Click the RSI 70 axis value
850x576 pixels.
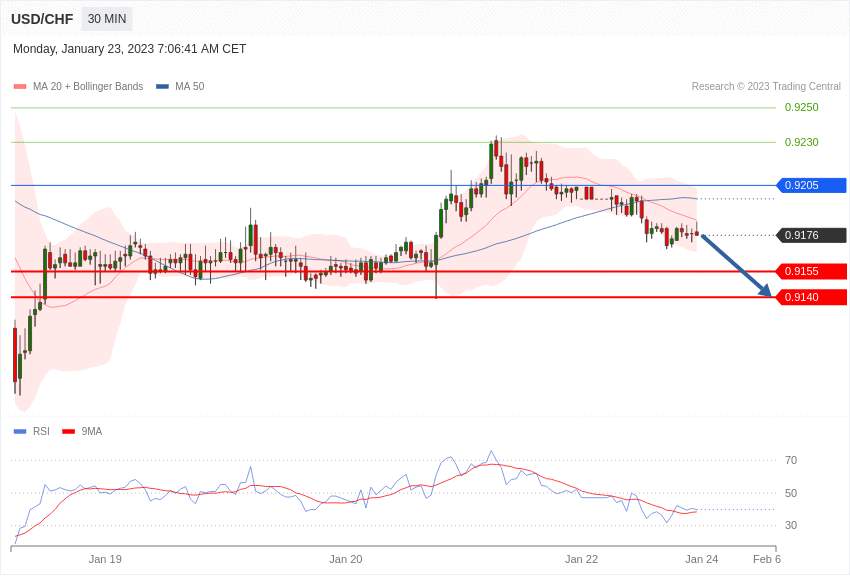coord(791,460)
